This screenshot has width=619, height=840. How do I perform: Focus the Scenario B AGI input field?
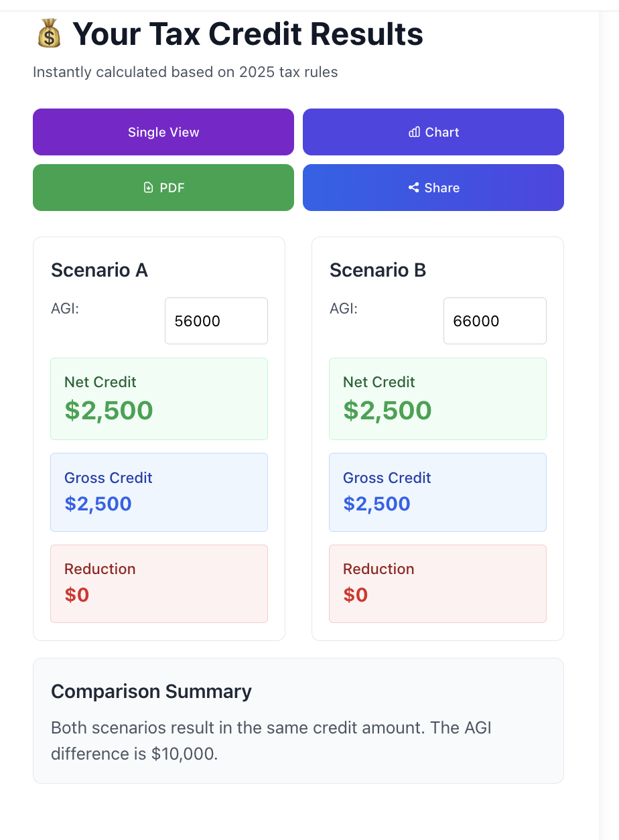495,321
